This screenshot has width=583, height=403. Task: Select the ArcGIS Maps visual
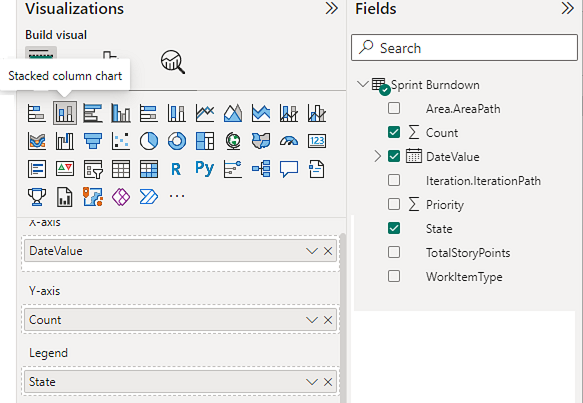pos(93,197)
